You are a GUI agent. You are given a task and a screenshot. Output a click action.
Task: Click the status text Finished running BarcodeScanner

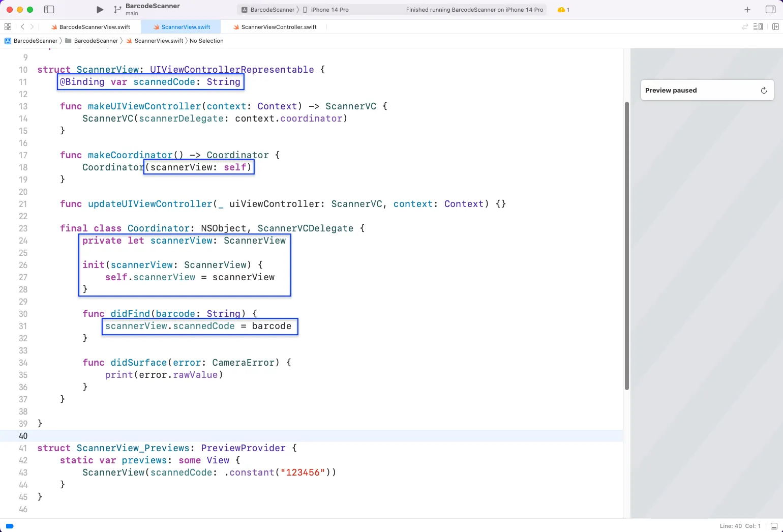pyautogui.click(x=474, y=10)
